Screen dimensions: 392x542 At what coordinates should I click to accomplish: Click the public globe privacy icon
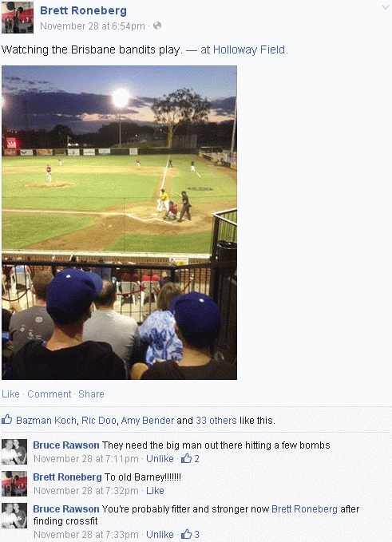point(157,26)
